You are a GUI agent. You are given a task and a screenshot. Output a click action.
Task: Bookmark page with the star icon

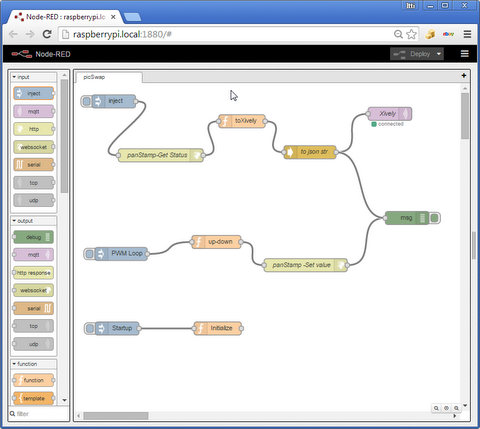click(x=412, y=34)
